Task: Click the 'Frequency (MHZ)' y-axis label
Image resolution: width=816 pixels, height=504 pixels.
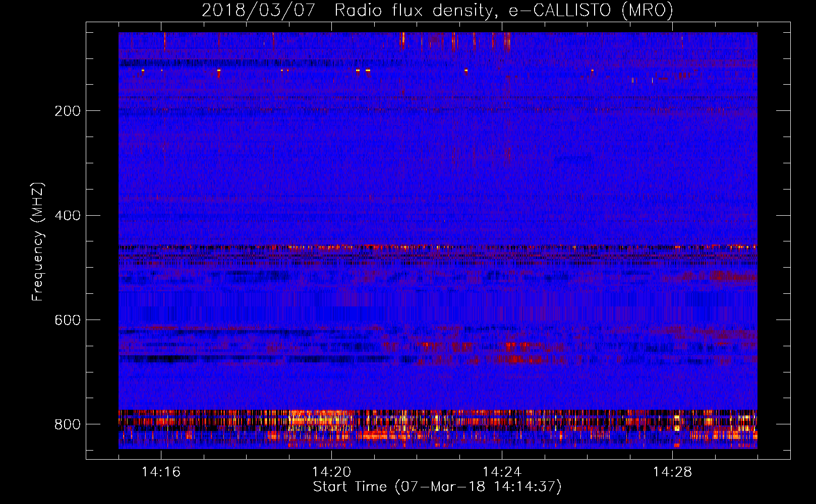Action: 38,241
